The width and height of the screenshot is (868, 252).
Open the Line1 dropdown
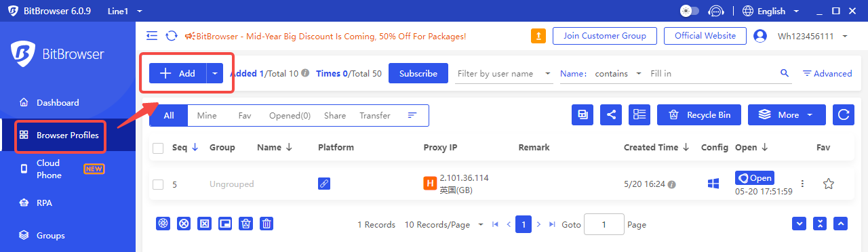click(x=125, y=12)
